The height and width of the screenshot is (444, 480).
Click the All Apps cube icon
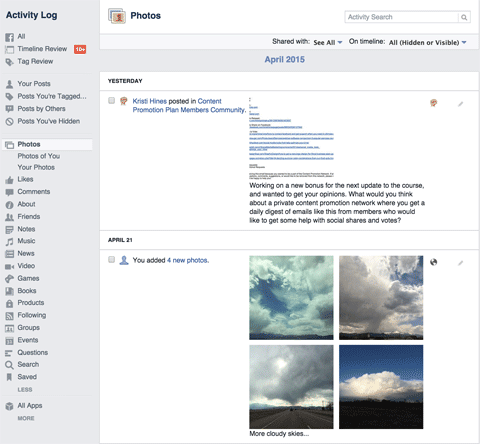9,406
